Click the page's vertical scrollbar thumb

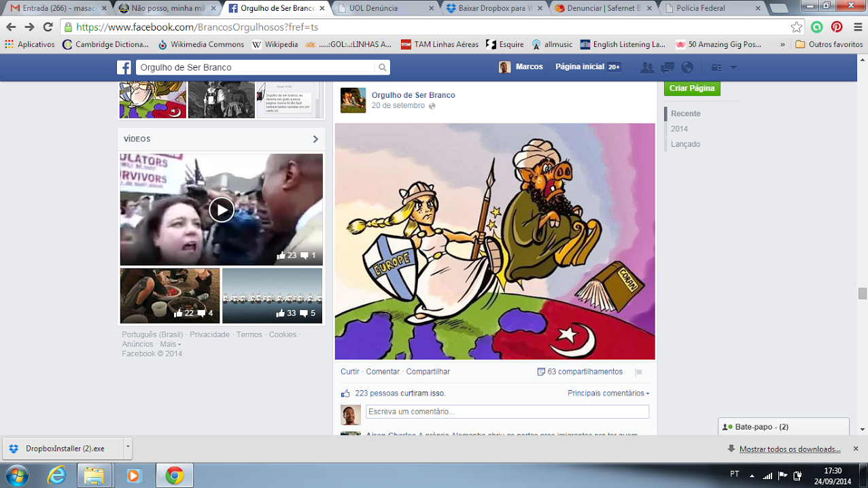[862, 294]
